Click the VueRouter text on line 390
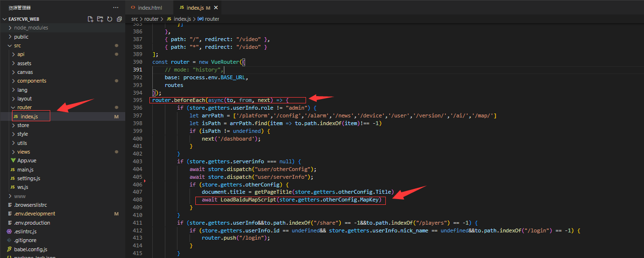The height and width of the screenshot is (258, 644). (225, 62)
